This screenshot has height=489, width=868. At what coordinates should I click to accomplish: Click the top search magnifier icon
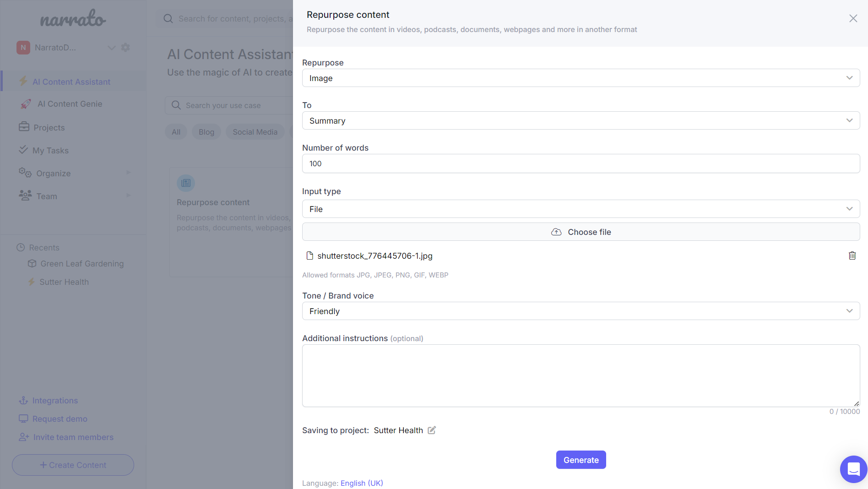pos(168,19)
